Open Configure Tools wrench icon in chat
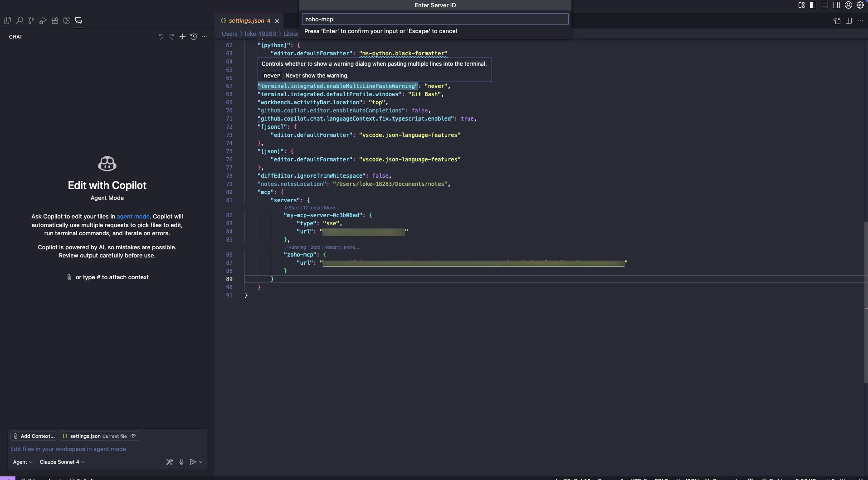 tap(170, 462)
